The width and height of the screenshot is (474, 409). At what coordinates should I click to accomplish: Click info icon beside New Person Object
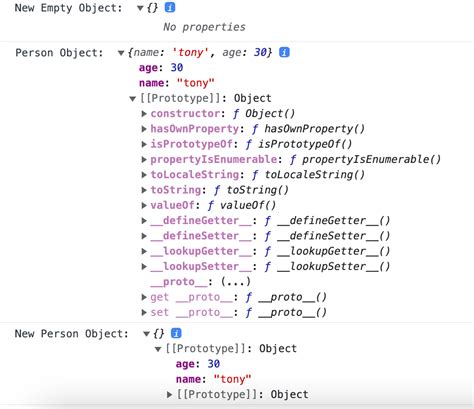(x=176, y=333)
